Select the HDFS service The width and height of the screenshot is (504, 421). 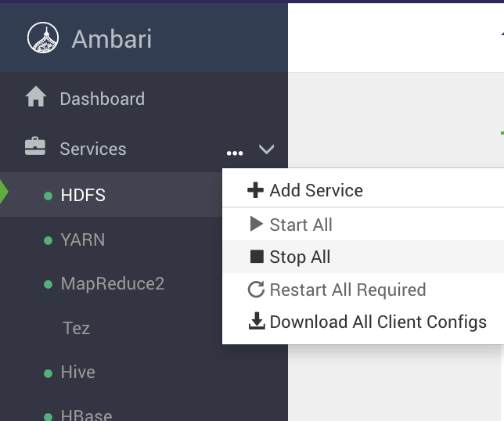coord(83,195)
